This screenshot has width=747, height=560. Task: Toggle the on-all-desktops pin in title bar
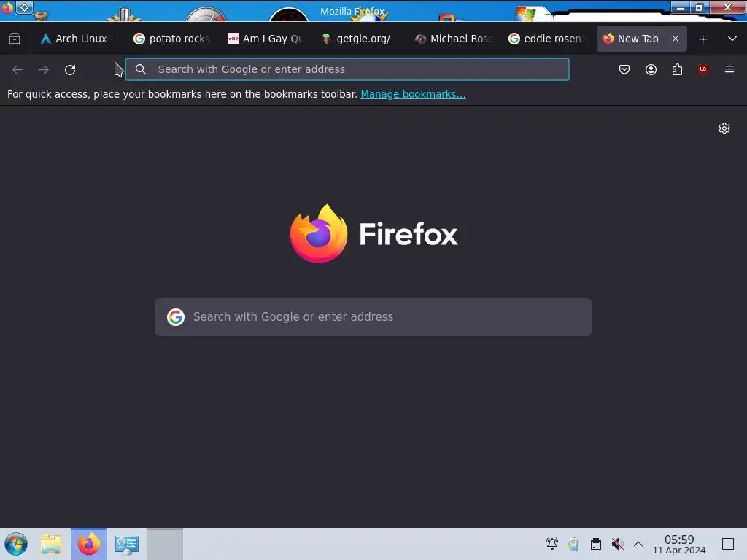(24, 7)
